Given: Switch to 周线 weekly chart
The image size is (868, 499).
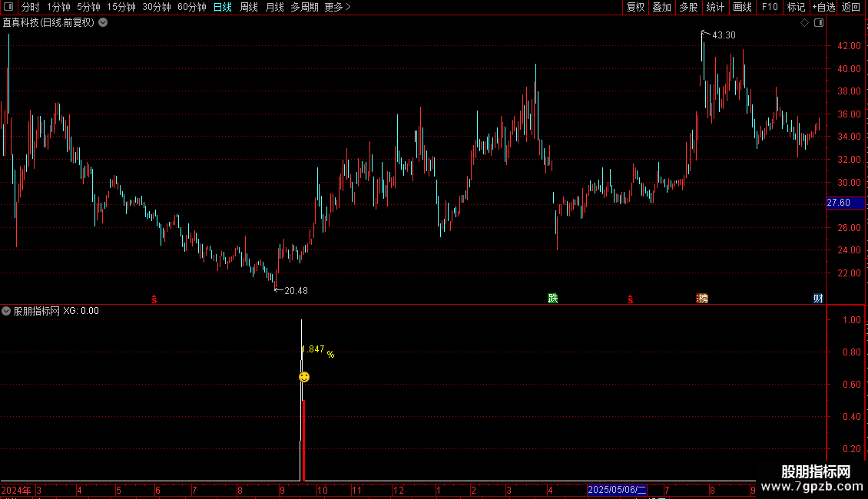Looking at the screenshot, I should (x=249, y=7).
